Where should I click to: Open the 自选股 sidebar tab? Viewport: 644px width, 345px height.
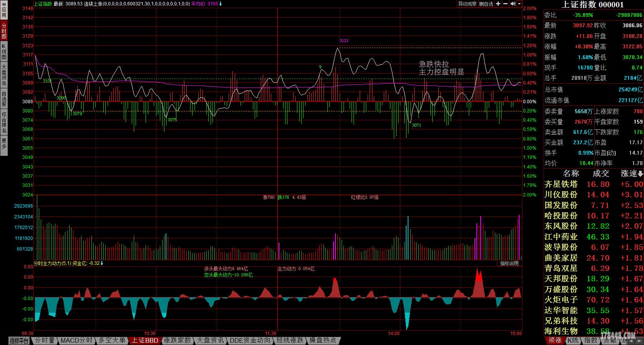4,99
